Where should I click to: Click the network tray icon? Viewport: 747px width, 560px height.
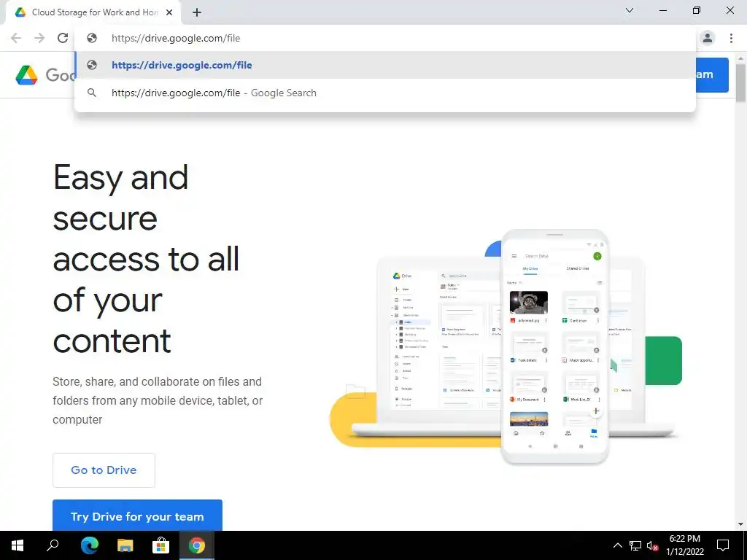pyautogui.click(x=635, y=545)
